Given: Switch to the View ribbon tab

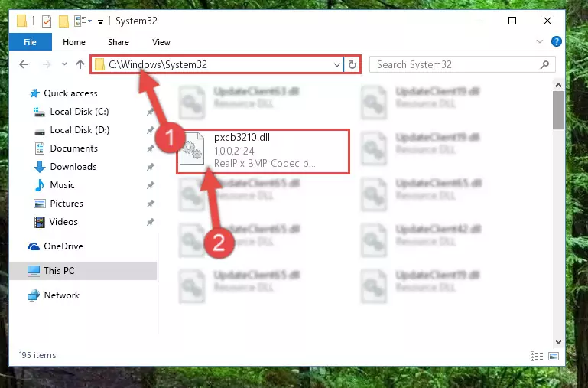Looking at the screenshot, I should tap(161, 42).
